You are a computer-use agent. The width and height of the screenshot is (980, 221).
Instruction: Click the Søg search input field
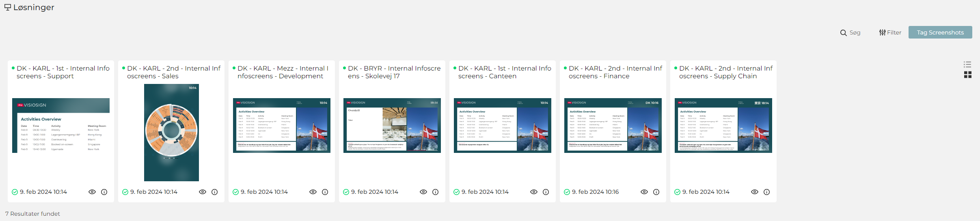tap(855, 32)
